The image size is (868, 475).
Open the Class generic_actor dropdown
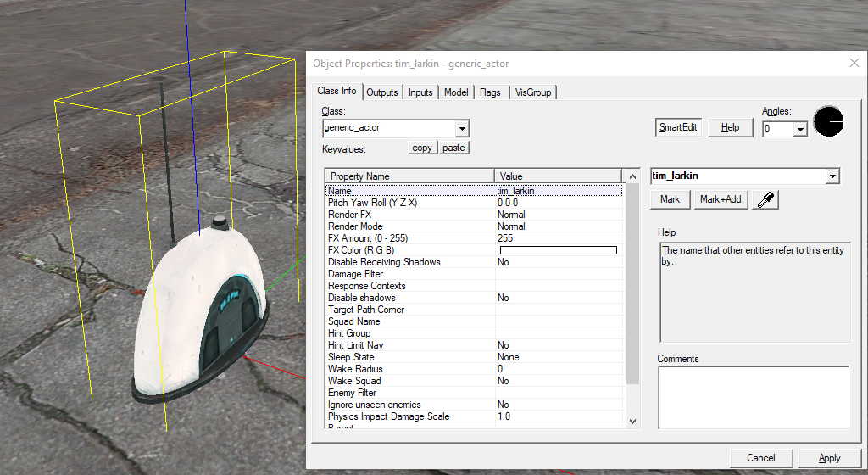pyautogui.click(x=462, y=128)
